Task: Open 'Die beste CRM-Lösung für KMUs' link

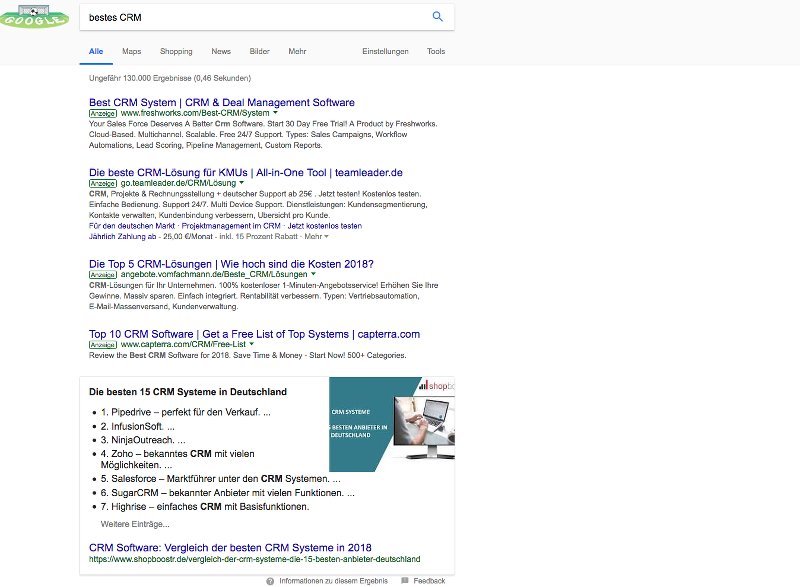Action: [245, 172]
